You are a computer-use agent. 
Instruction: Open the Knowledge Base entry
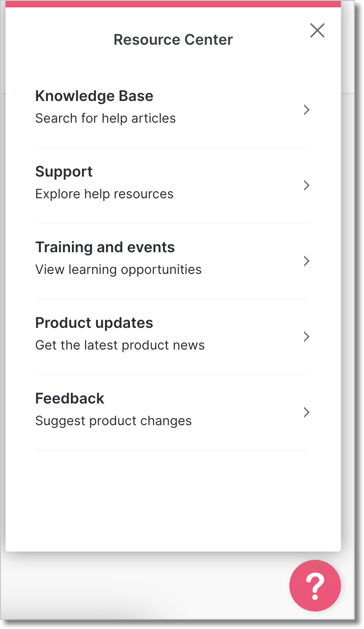click(x=171, y=110)
